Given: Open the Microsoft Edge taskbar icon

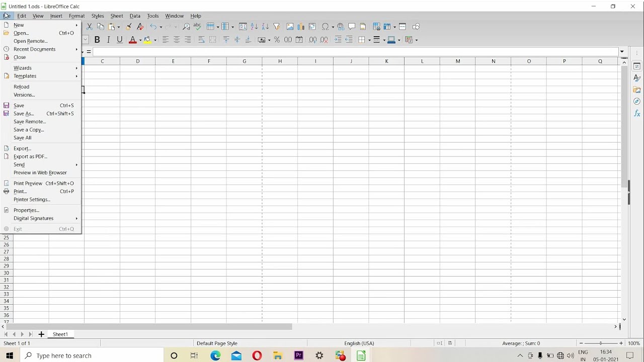Looking at the screenshot, I should (215, 355).
